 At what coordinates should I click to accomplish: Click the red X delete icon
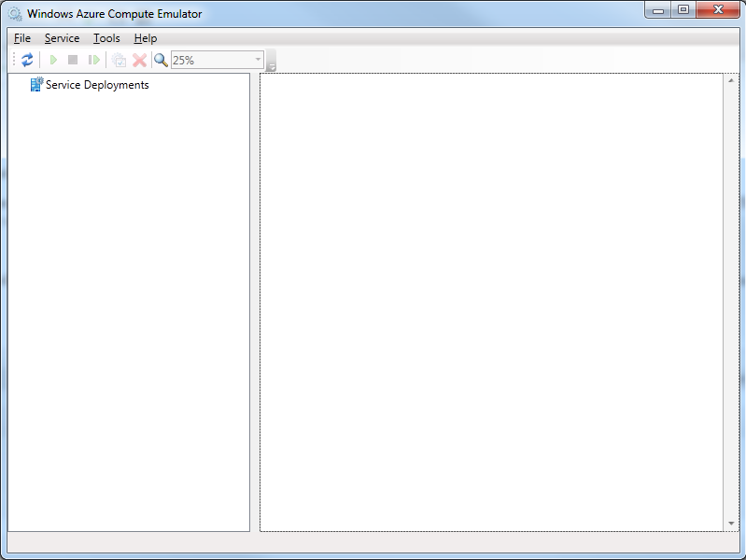coord(139,60)
